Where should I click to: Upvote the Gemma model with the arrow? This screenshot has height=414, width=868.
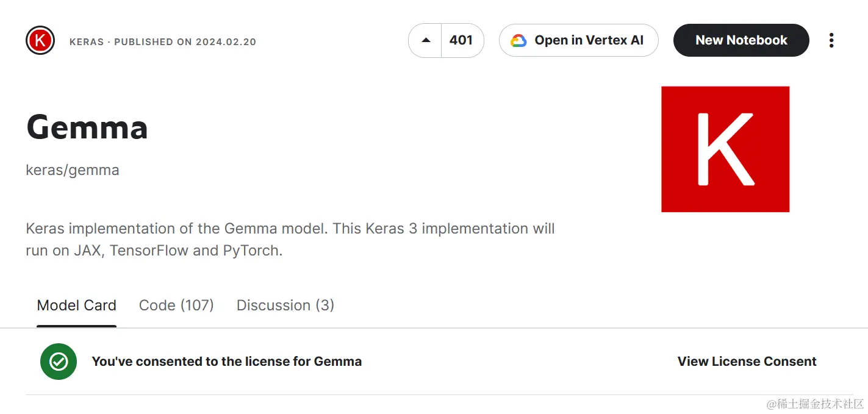coord(426,41)
